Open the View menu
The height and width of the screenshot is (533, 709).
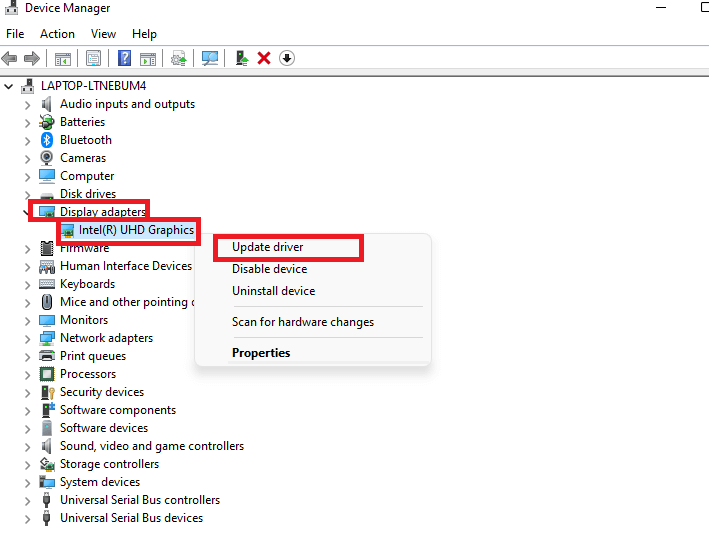(103, 34)
